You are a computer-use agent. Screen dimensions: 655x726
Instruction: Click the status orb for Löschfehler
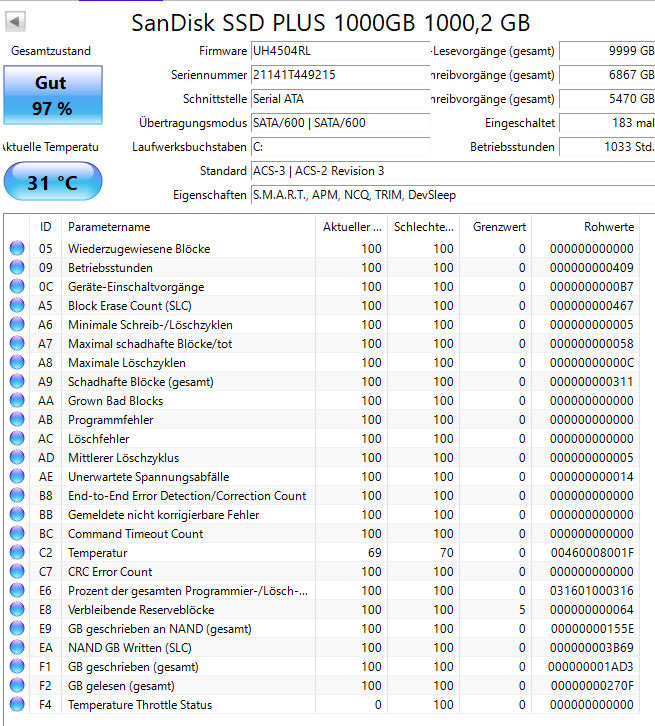pos(17,438)
